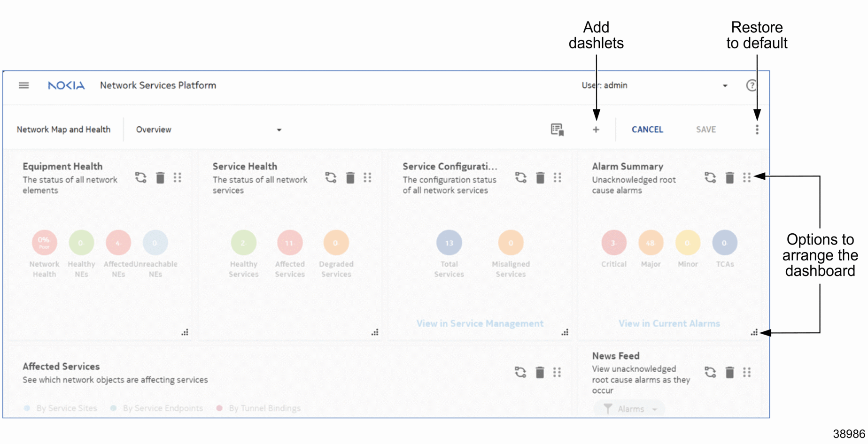Image resolution: width=868 pixels, height=444 pixels.
Task: Delete the Affected Services dashlet
Action: [x=540, y=373]
